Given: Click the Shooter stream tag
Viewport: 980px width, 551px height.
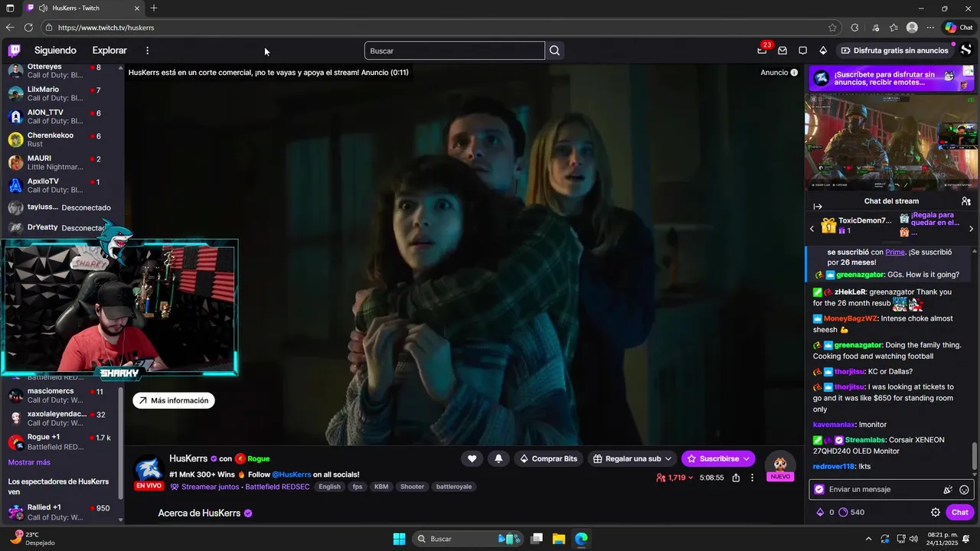Looking at the screenshot, I should [412, 487].
